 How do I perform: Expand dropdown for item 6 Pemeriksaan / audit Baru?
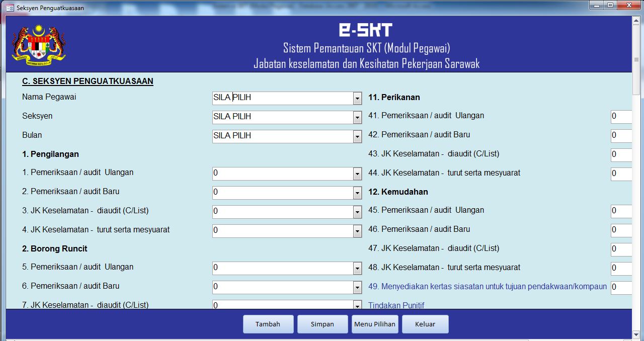pos(357,287)
